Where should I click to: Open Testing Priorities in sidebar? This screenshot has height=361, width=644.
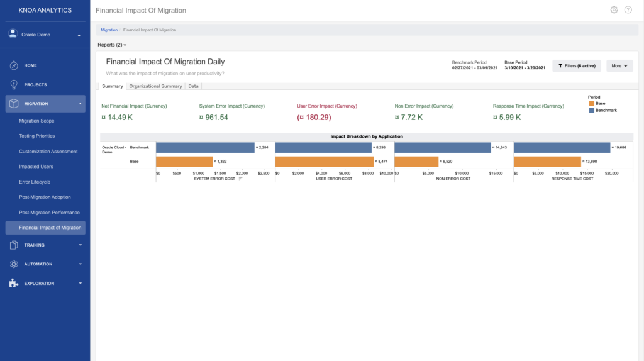[36, 136]
